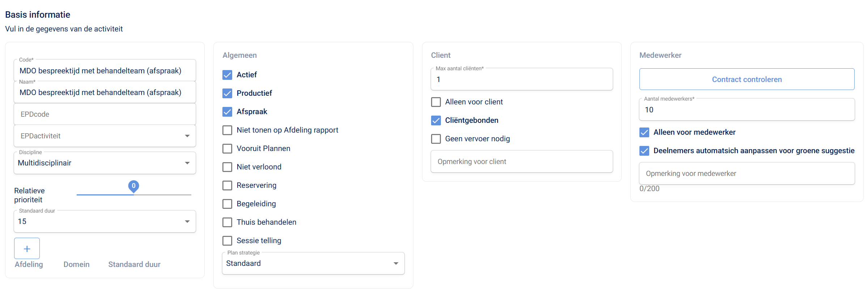Click the Relatieve prioriteit slider handle
Image resolution: width=868 pixels, height=289 pixels.
coord(133,186)
